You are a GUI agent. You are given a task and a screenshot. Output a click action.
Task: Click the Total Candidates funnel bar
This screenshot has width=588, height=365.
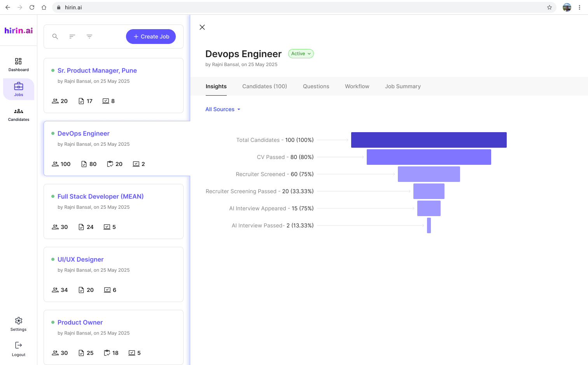pos(429,140)
